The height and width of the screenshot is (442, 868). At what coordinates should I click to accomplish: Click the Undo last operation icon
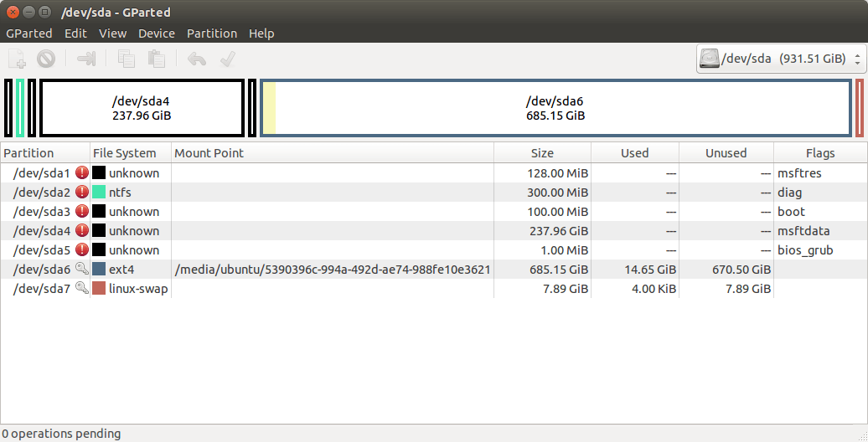[x=196, y=59]
